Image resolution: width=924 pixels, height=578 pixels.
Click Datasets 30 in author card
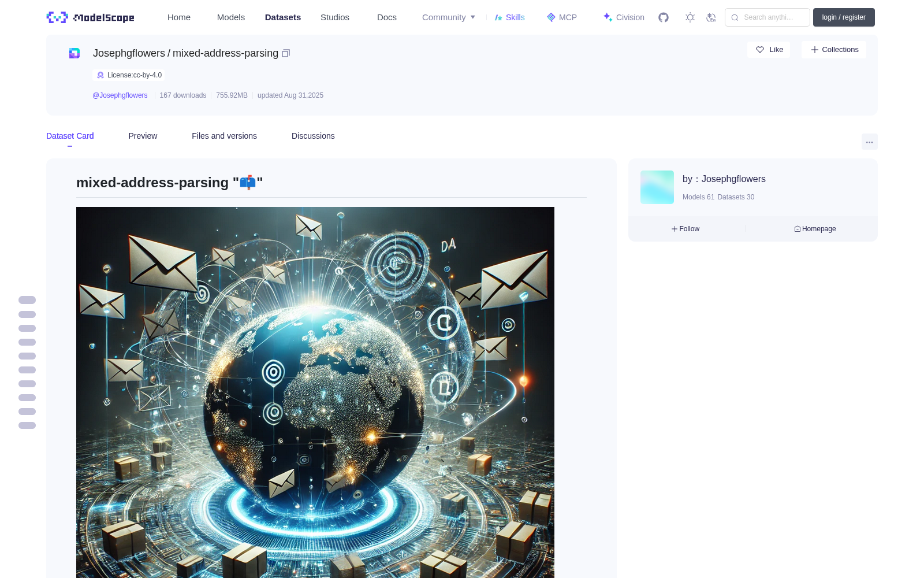(x=736, y=197)
